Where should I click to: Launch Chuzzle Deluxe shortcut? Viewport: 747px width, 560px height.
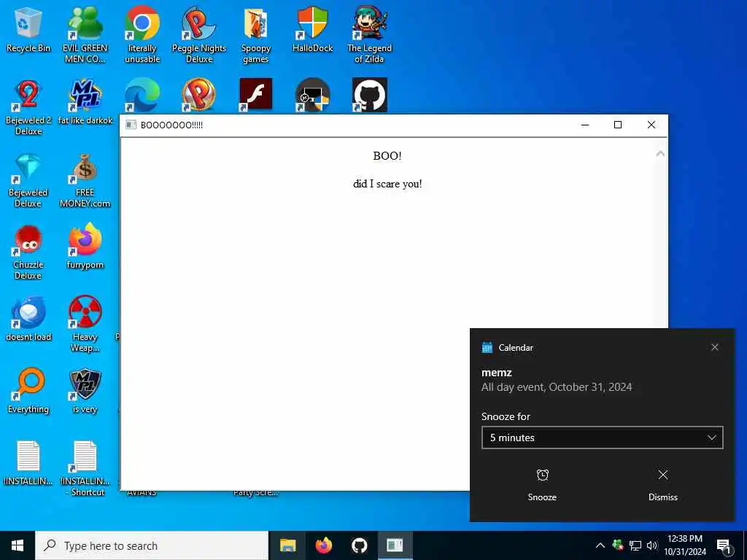click(x=28, y=252)
